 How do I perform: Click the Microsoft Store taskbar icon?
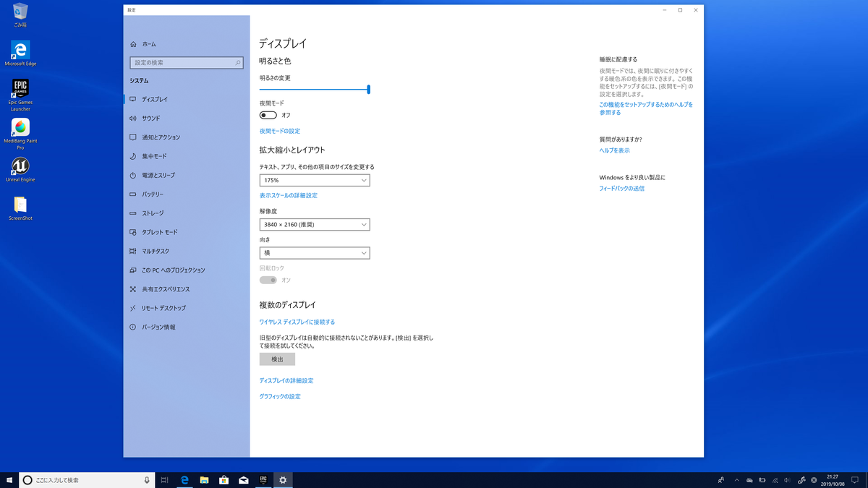[224, 479]
